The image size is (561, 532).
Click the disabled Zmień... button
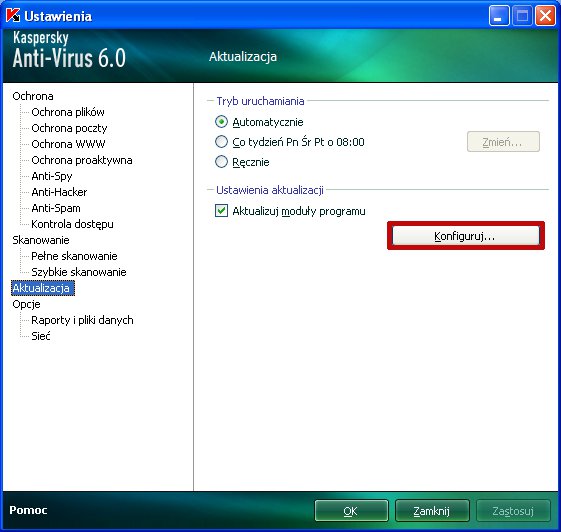503,142
